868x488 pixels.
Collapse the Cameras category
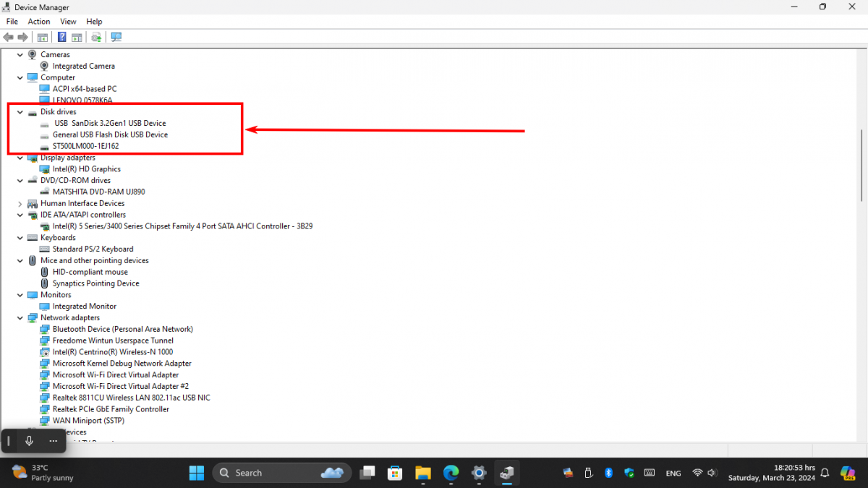pyautogui.click(x=20, y=55)
